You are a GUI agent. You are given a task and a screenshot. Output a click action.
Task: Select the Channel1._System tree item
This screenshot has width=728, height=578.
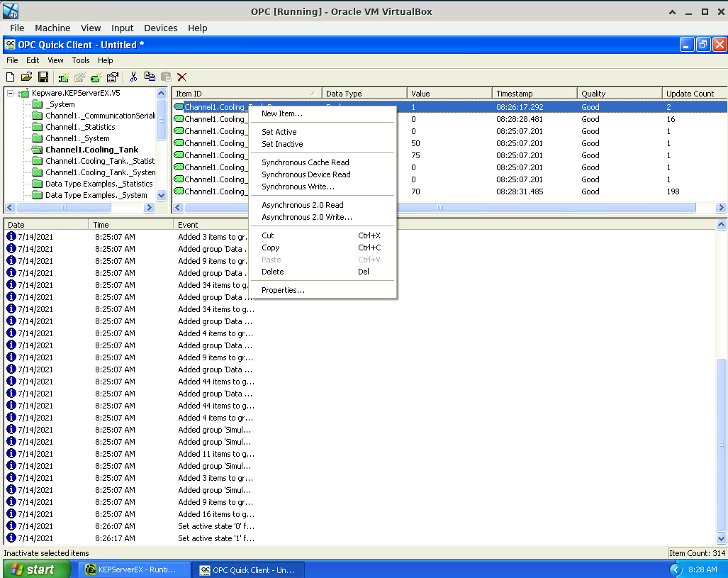tap(77, 138)
